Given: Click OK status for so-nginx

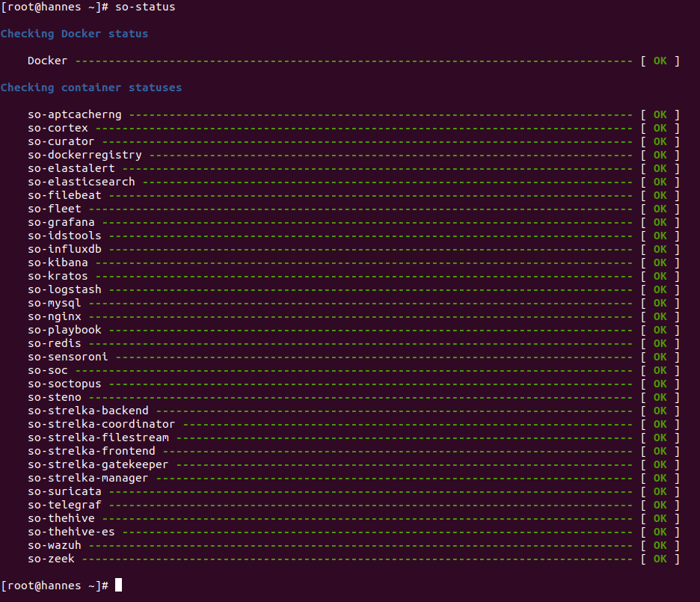Looking at the screenshot, I should (660, 316).
